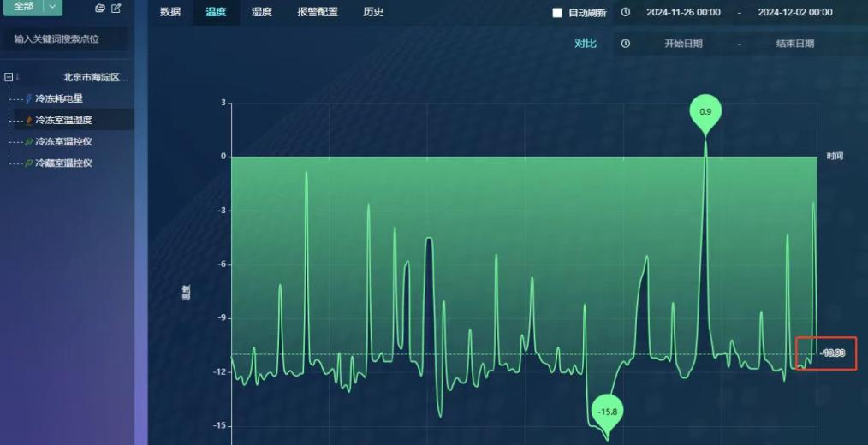Click the clock icon beside 2024-11-26 date
Viewport: 868px width, 445px height.
[626, 13]
